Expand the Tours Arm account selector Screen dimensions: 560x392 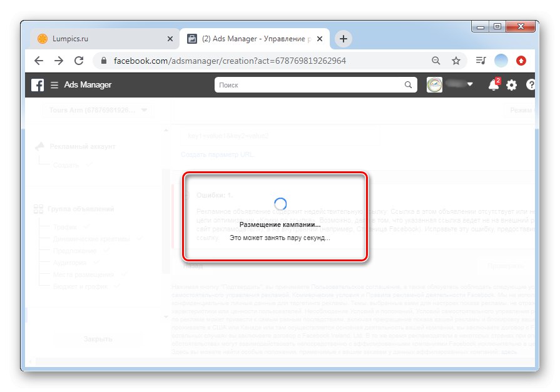pos(97,110)
